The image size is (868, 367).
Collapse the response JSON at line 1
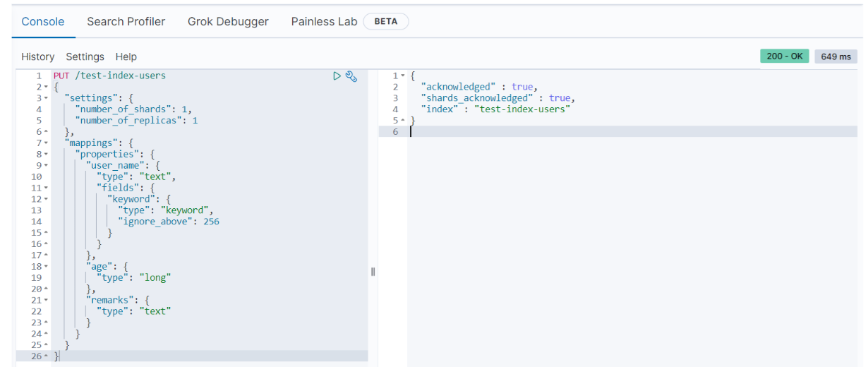pos(402,76)
